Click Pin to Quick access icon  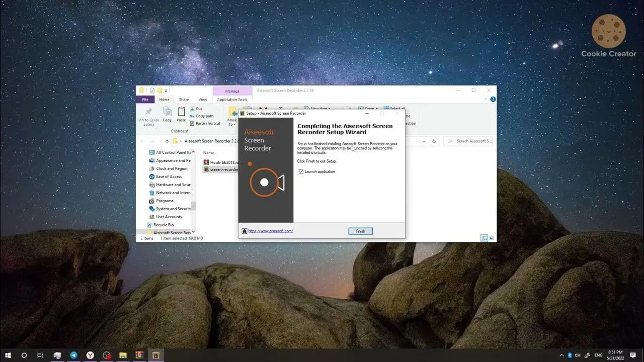coord(148,112)
